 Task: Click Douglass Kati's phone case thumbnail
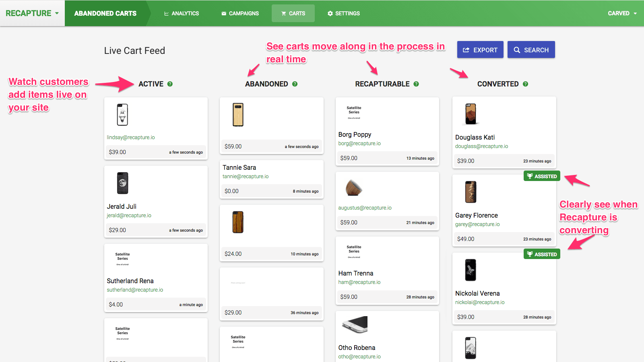pos(471,114)
